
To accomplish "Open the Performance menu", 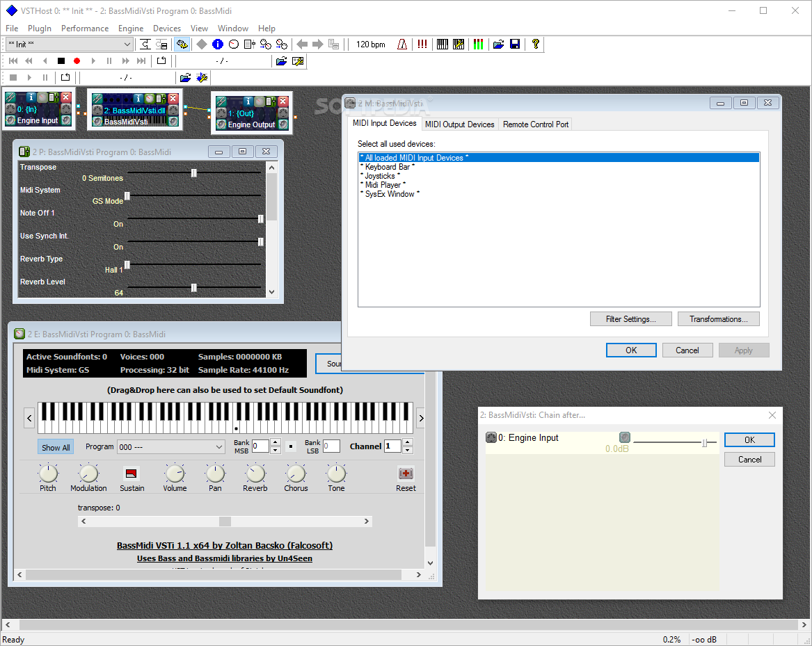I will pyautogui.click(x=85, y=29).
